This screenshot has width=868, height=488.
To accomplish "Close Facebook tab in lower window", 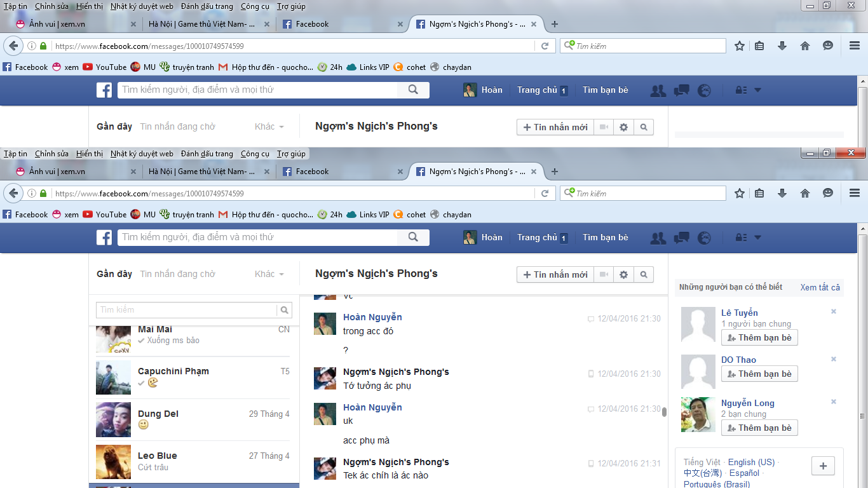I will [400, 172].
